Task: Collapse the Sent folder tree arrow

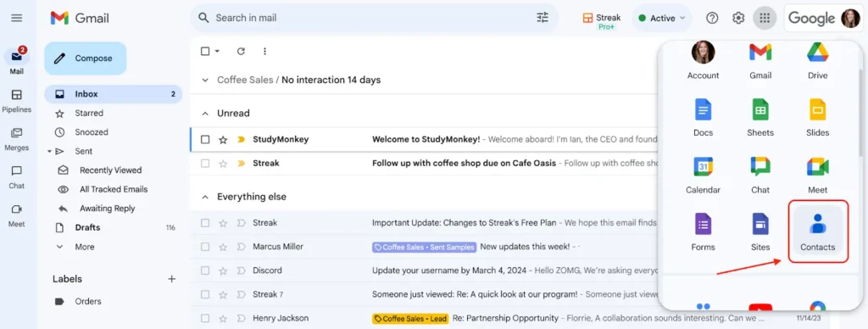Action: 48,151
